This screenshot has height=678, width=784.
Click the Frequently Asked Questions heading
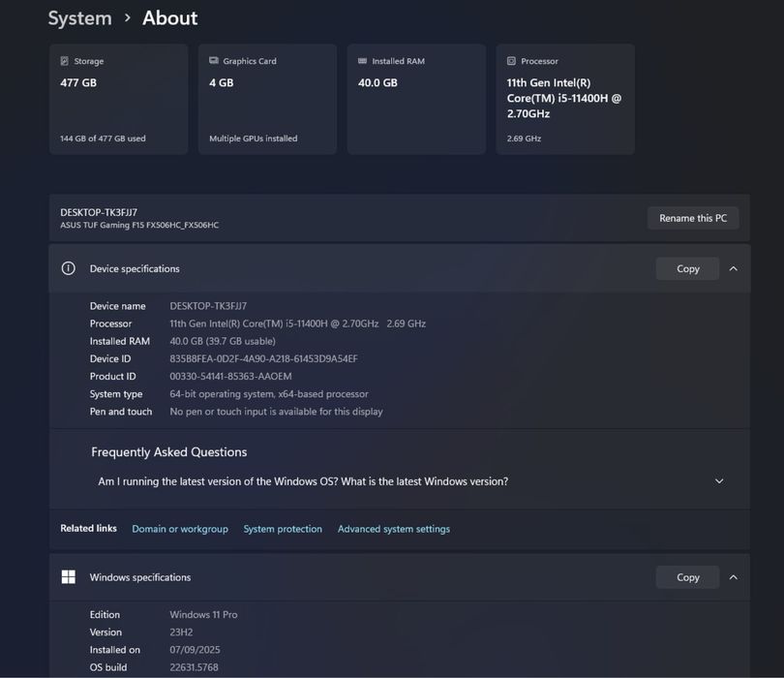pos(169,451)
